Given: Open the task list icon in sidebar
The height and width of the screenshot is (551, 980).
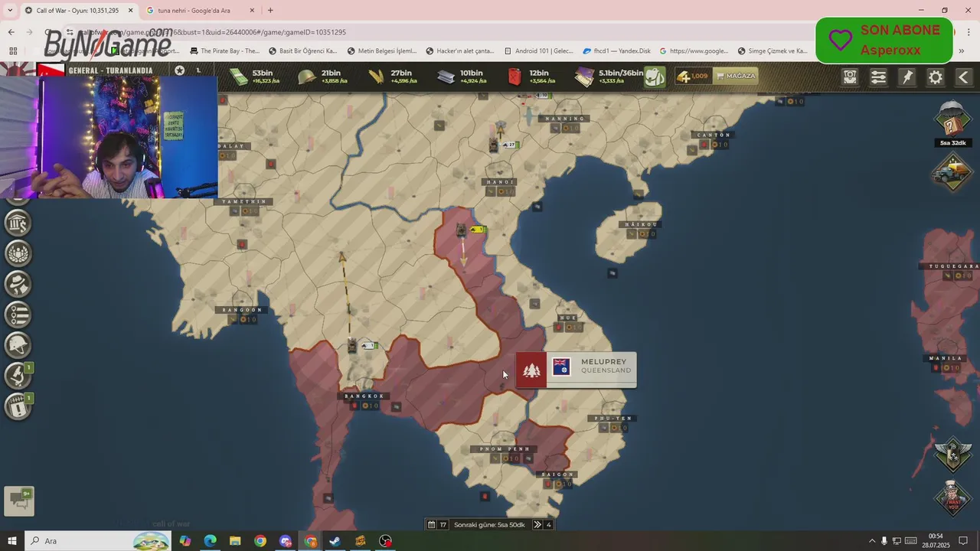Looking at the screenshot, I should pos(18,315).
